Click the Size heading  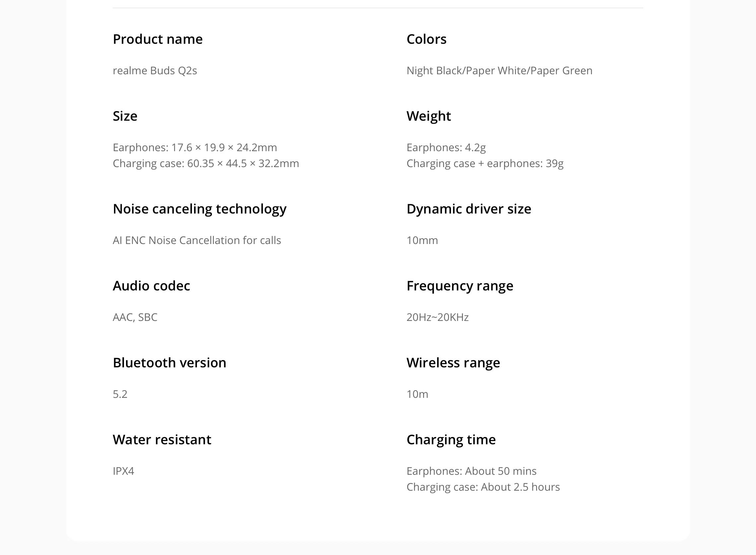[125, 116]
